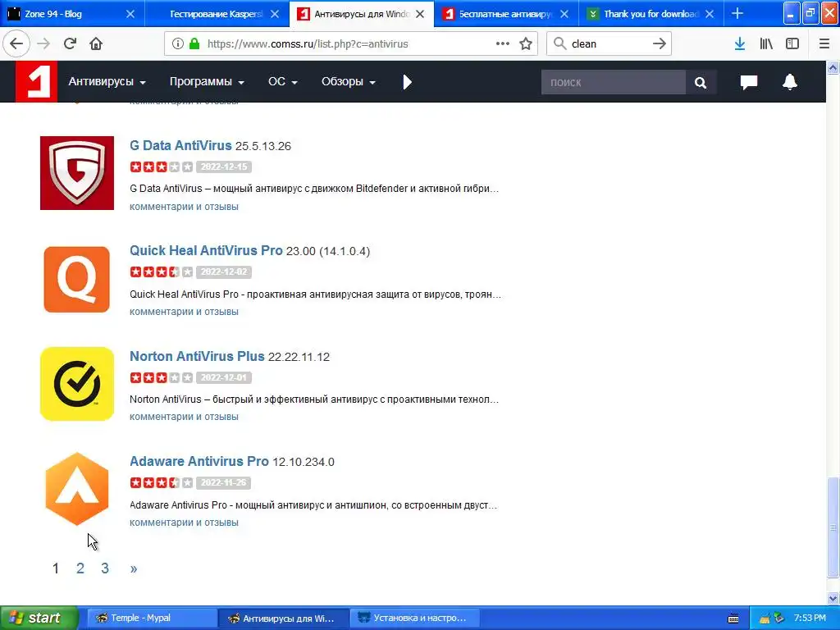Click Adaware star rating
The width and height of the screenshot is (840, 630).
tap(162, 482)
